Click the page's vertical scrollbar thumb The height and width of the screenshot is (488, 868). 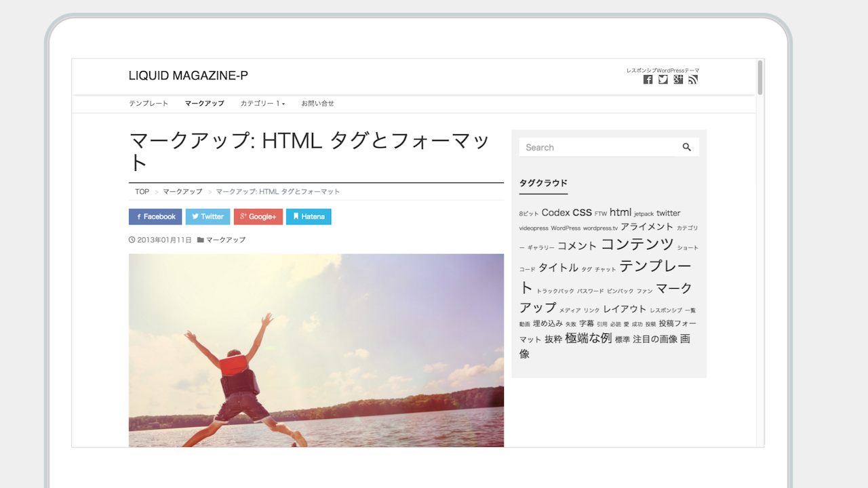pos(760,77)
